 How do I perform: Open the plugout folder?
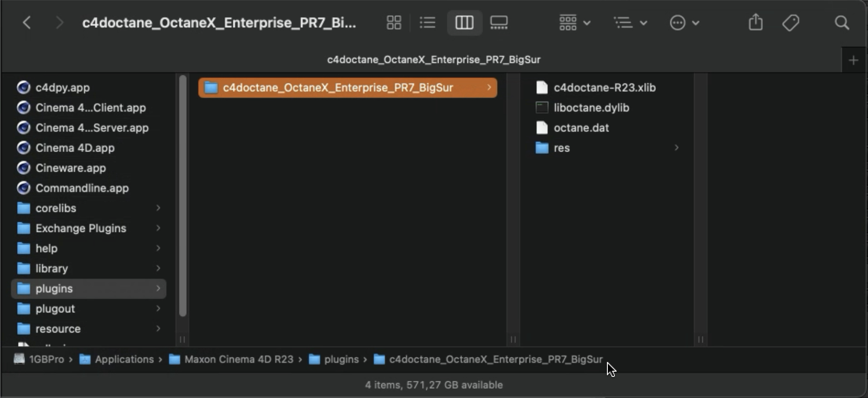pos(89,309)
